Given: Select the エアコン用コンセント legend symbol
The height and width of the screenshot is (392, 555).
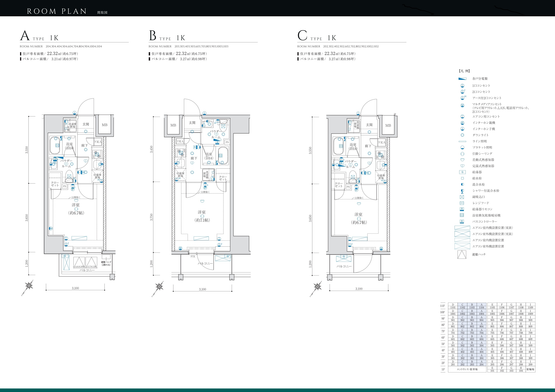Looking at the screenshot, I should [x=462, y=116].
